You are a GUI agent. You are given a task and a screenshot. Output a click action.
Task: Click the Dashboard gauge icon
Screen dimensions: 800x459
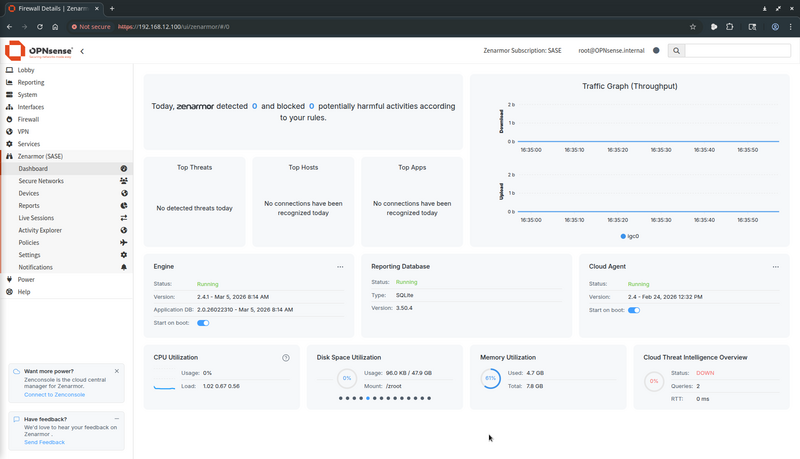(x=123, y=168)
